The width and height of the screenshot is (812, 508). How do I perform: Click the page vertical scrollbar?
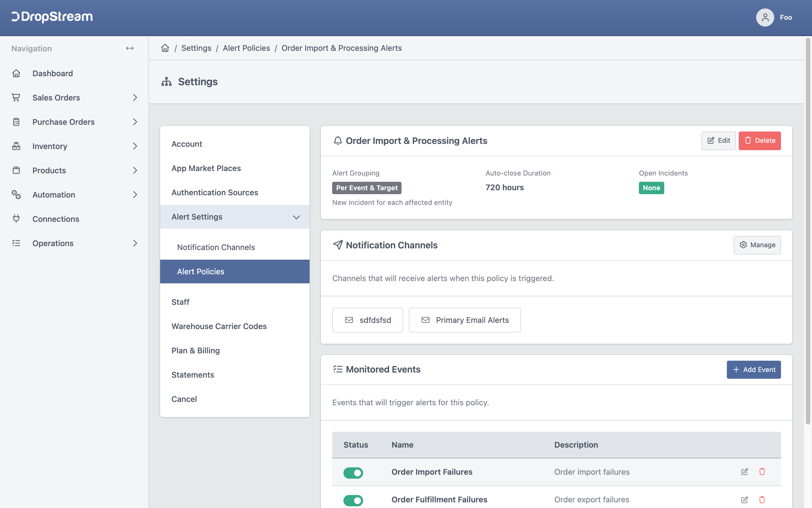(808, 231)
